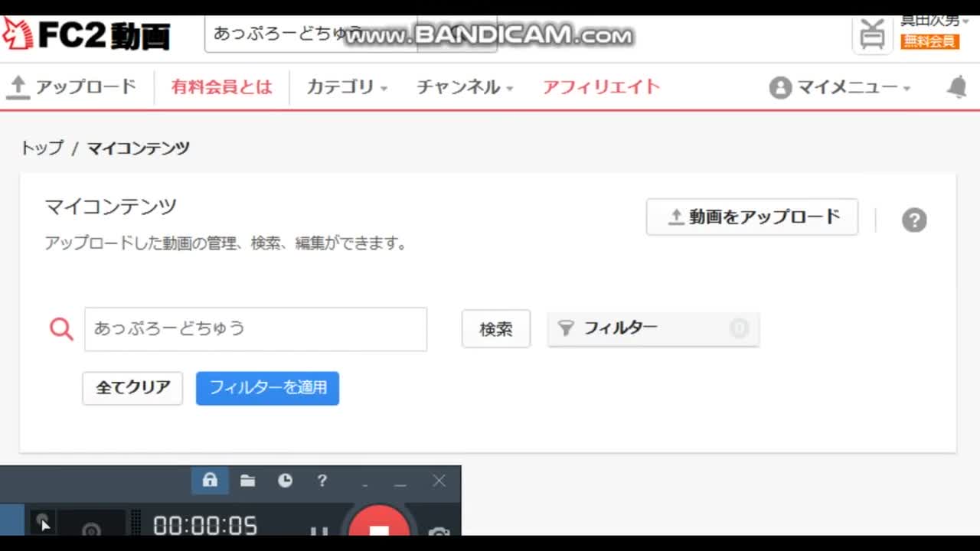This screenshot has height=551, width=980.
Task: Focus the top header search box
Action: [x=311, y=34]
